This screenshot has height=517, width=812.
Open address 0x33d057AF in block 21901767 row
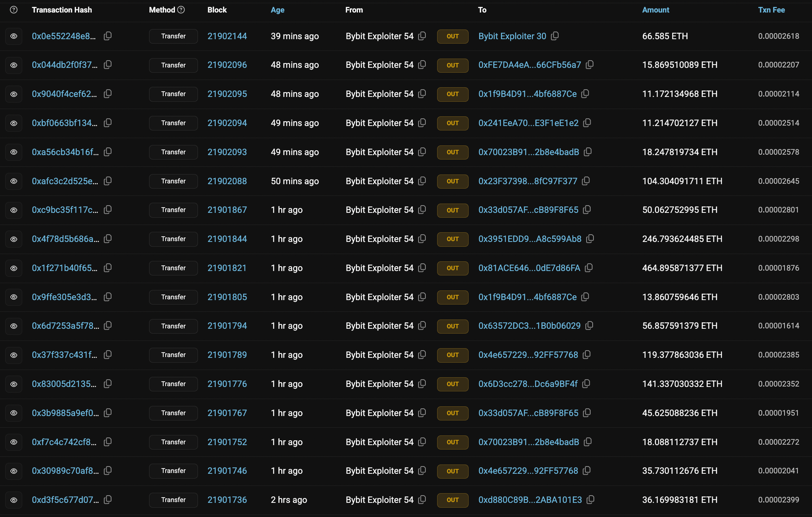pos(528,413)
